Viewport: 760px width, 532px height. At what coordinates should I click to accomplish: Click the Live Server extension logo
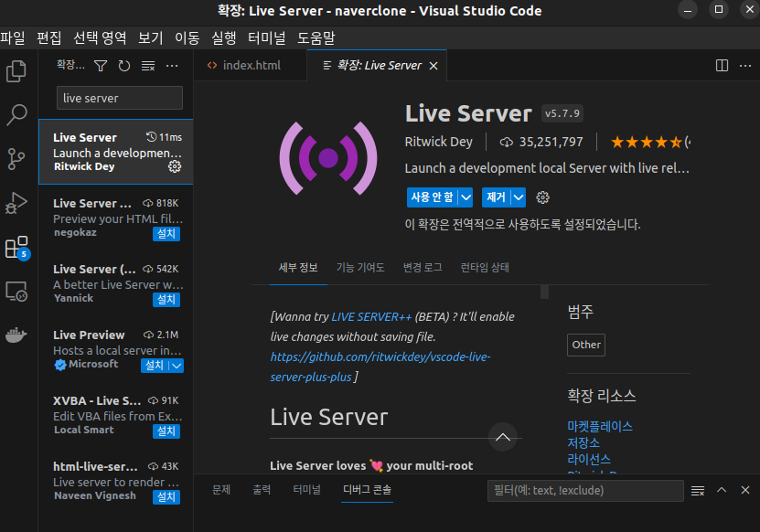click(328, 158)
